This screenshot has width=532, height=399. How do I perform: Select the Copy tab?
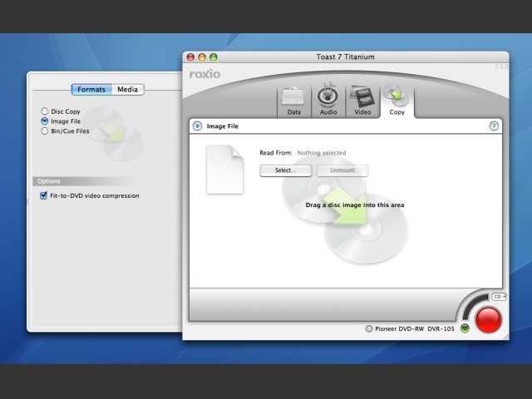click(x=397, y=101)
